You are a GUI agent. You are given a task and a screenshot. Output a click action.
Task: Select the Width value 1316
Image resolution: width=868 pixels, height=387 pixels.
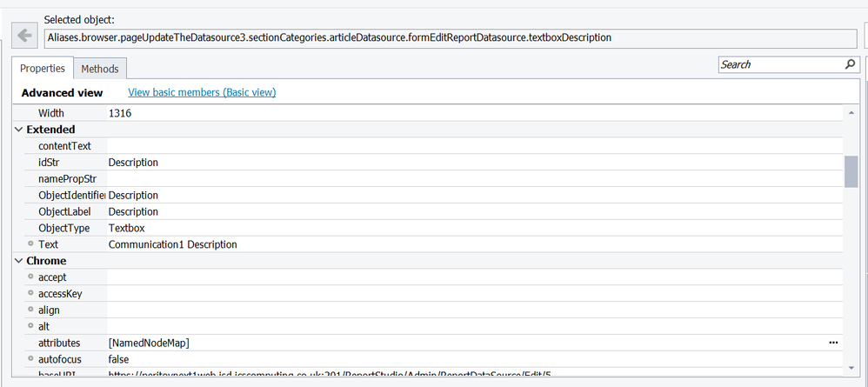(x=120, y=113)
